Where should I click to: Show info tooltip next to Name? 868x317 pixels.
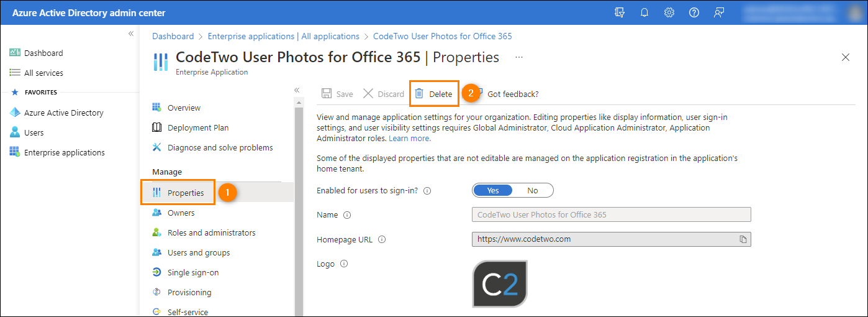coord(347,215)
